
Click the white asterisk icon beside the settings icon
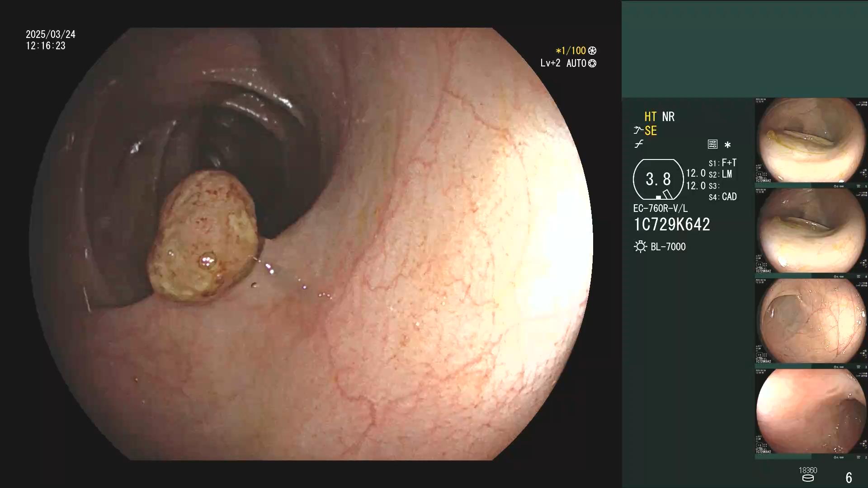pyautogui.click(x=727, y=145)
